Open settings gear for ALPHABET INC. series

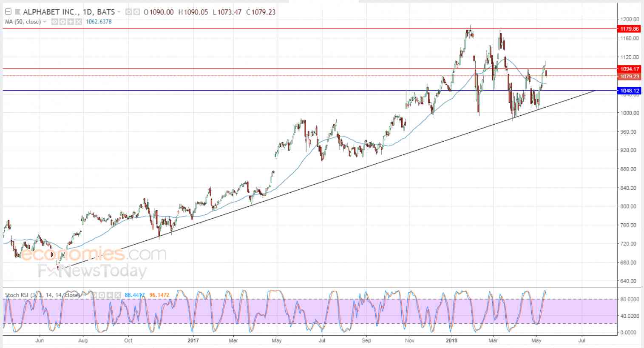coord(136,12)
